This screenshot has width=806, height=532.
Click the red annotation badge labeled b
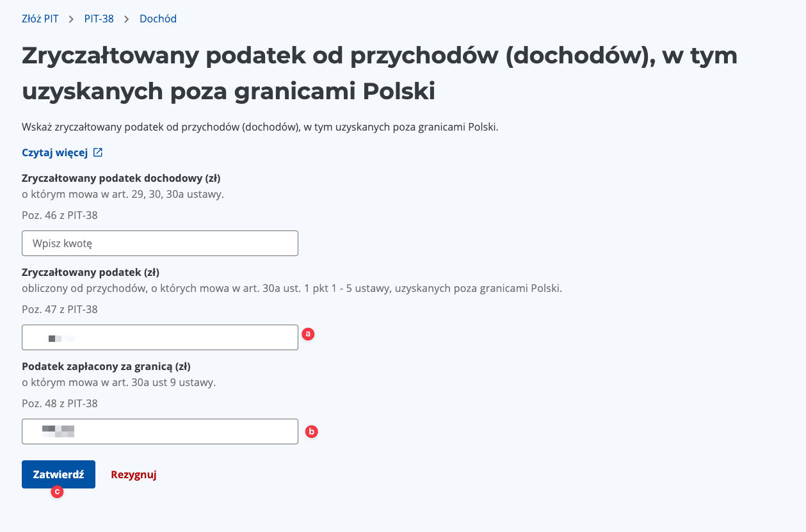312,431
